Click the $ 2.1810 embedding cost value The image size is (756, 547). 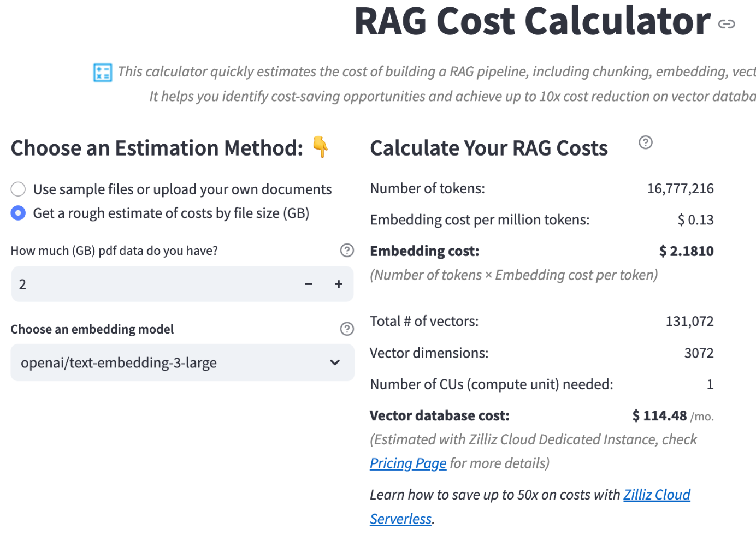coord(686,251)
